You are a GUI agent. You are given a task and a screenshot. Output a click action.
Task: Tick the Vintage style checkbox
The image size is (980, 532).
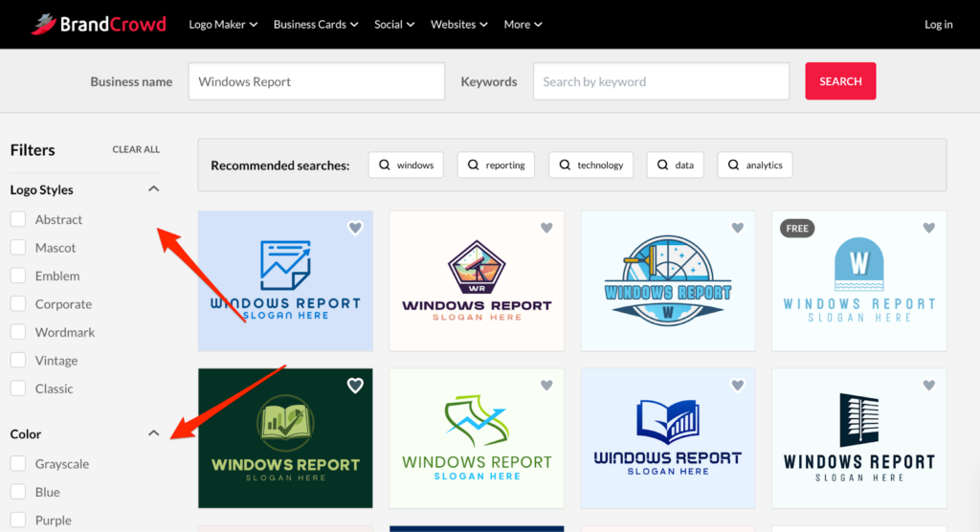point(18,360)
